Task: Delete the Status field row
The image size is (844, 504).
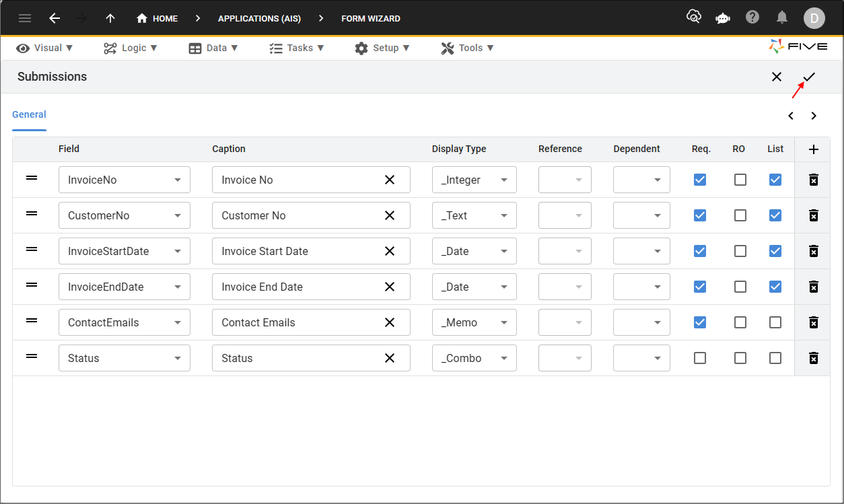Action: coord(813,358)
